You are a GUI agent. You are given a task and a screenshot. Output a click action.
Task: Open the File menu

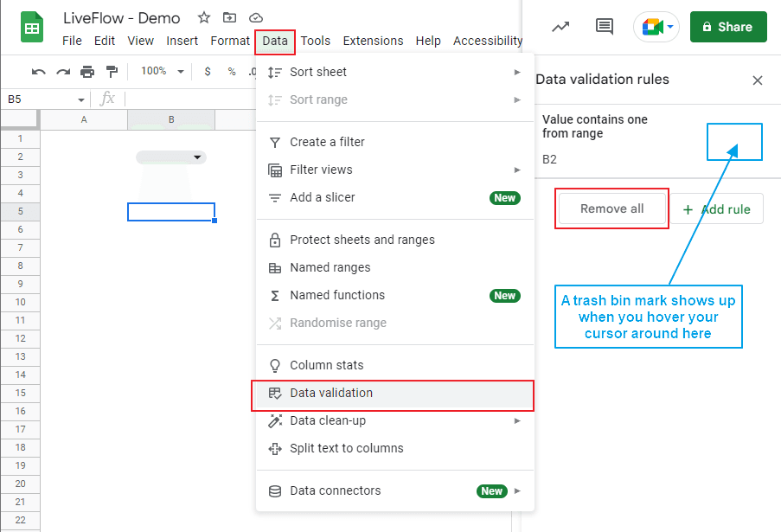click(x=72, y=41)
